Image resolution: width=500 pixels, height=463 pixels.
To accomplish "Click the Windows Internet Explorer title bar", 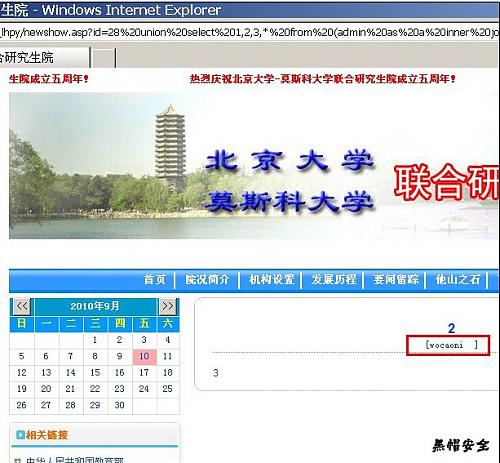I will 250,10.
